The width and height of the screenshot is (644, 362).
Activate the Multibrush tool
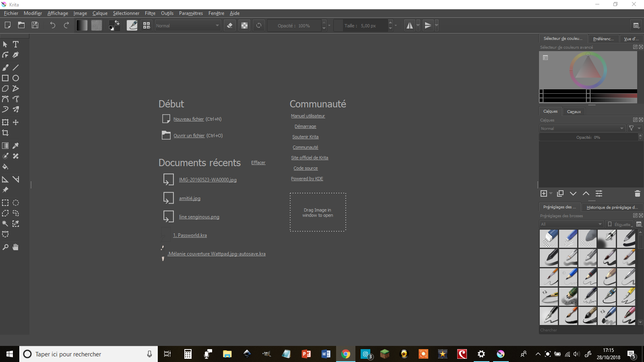(x=16, y=109)
